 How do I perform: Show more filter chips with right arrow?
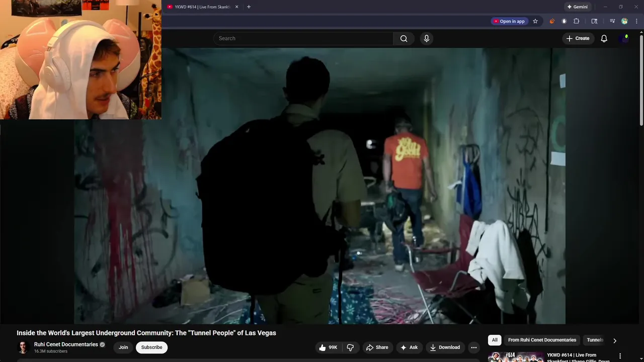point(614,340)
